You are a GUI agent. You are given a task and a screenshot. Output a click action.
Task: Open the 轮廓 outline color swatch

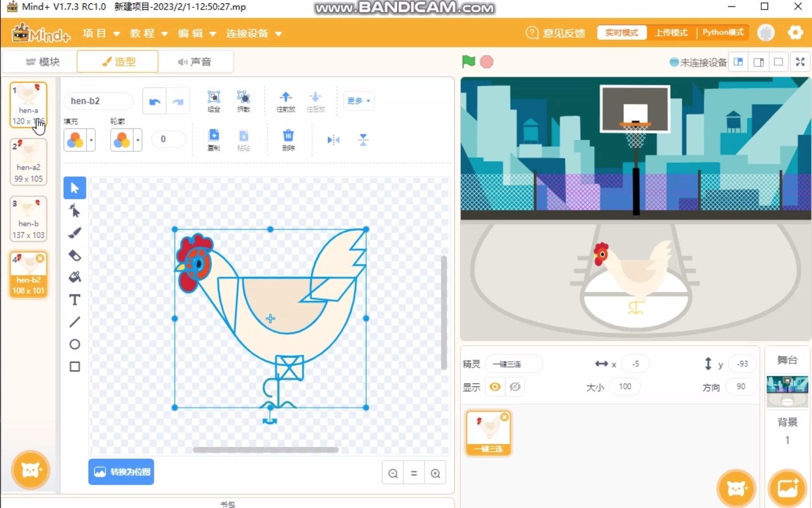(122, 140)
